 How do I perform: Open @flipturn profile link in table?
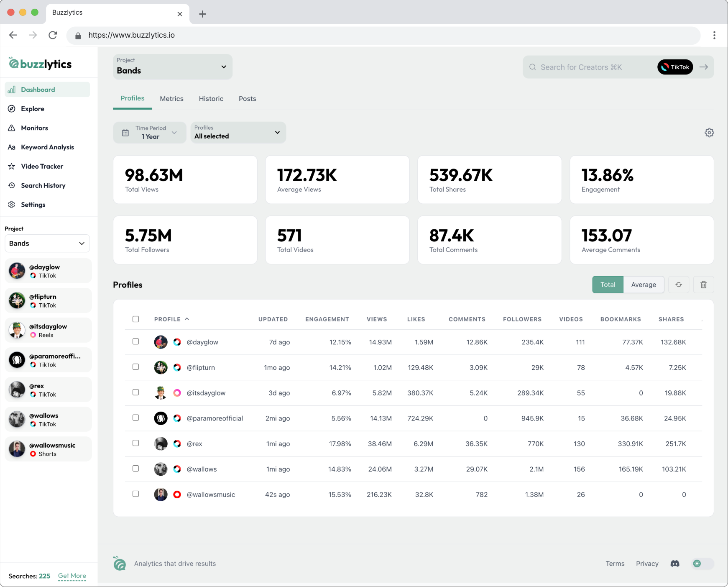(x=201, y=368)
